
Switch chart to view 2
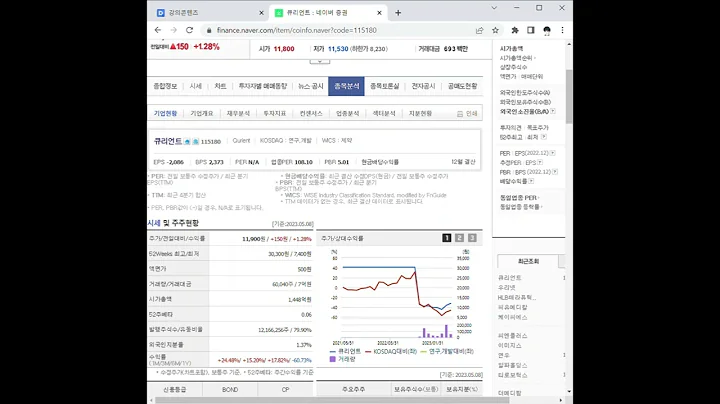[459, 238]
